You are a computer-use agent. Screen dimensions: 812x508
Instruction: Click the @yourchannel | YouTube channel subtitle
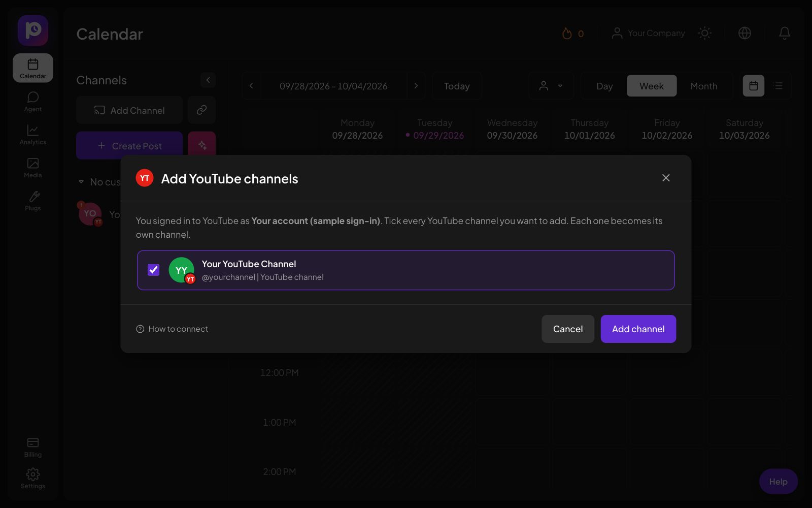(x=262, y=277)
